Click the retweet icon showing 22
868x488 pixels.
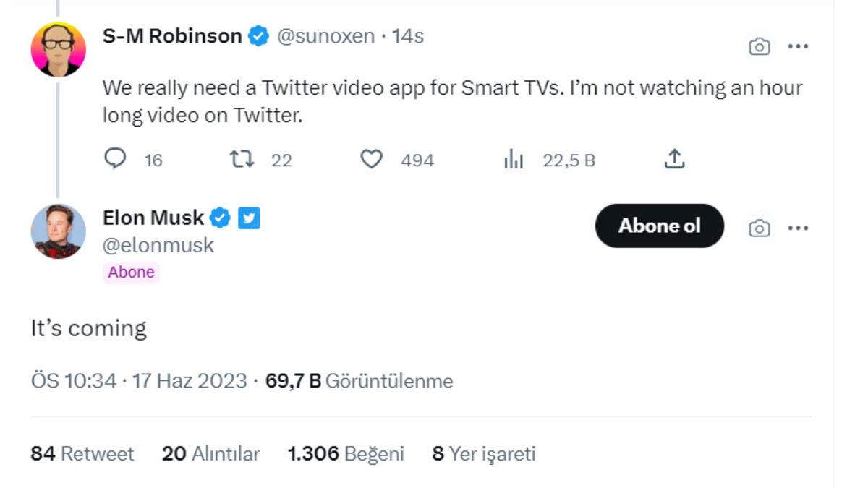[x=244, y=159]
